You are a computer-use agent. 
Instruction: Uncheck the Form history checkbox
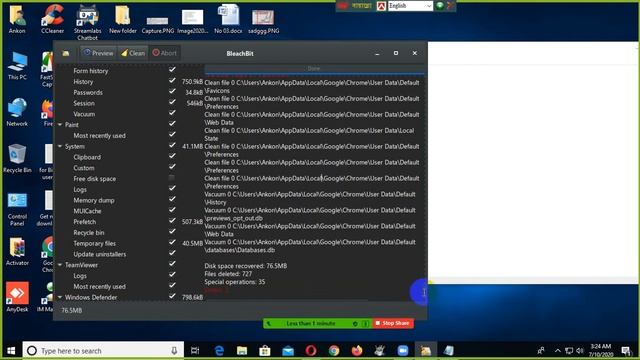tap(172, 70)
